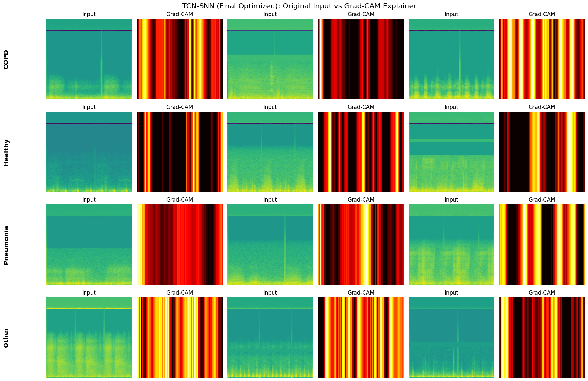Open the second Other-class Grad-CAM heatmap
Viewport: 588px width, 381px height.
(x=361, y=337)
